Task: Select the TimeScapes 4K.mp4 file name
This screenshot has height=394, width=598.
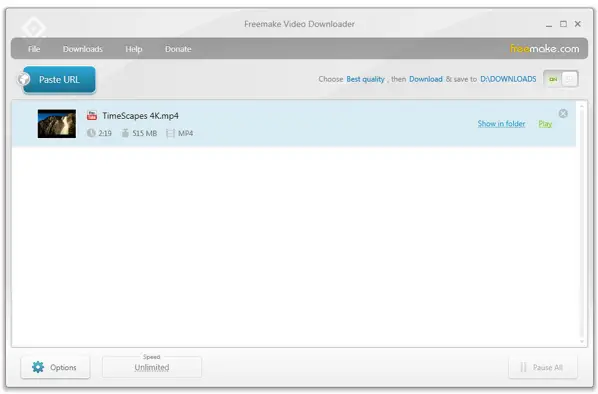Action: [x=140, y=116]
